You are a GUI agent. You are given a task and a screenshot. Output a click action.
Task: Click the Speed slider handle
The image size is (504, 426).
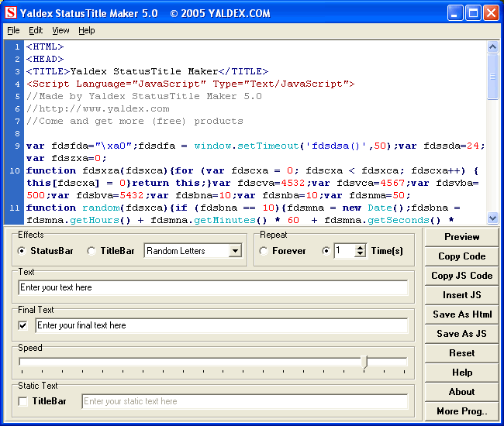click(x=365, y=362)
